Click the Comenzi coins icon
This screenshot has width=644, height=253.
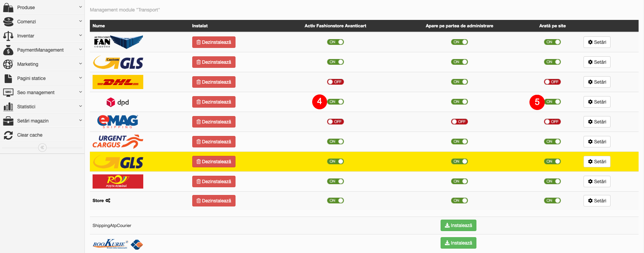(8, 22)
